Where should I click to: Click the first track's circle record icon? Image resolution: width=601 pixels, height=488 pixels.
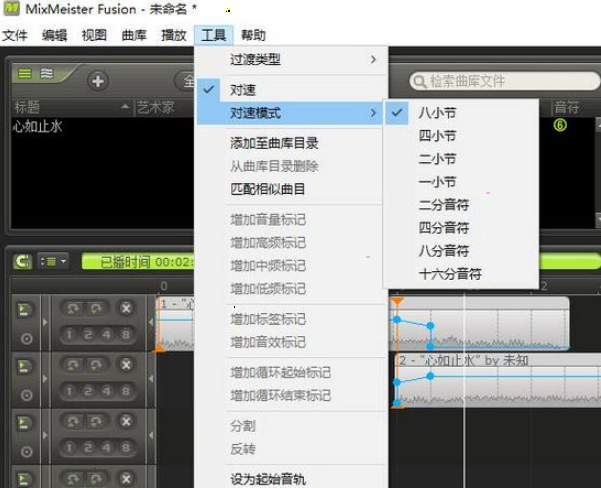point(26,338)
